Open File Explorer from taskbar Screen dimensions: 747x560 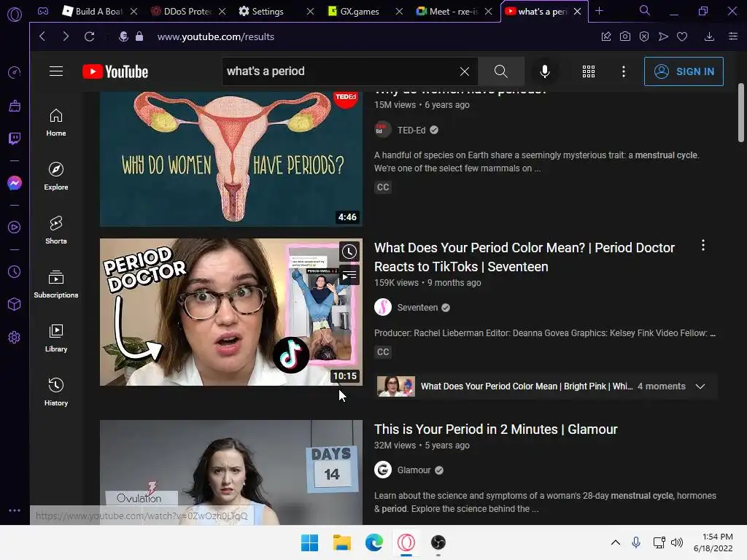point(341,542)
